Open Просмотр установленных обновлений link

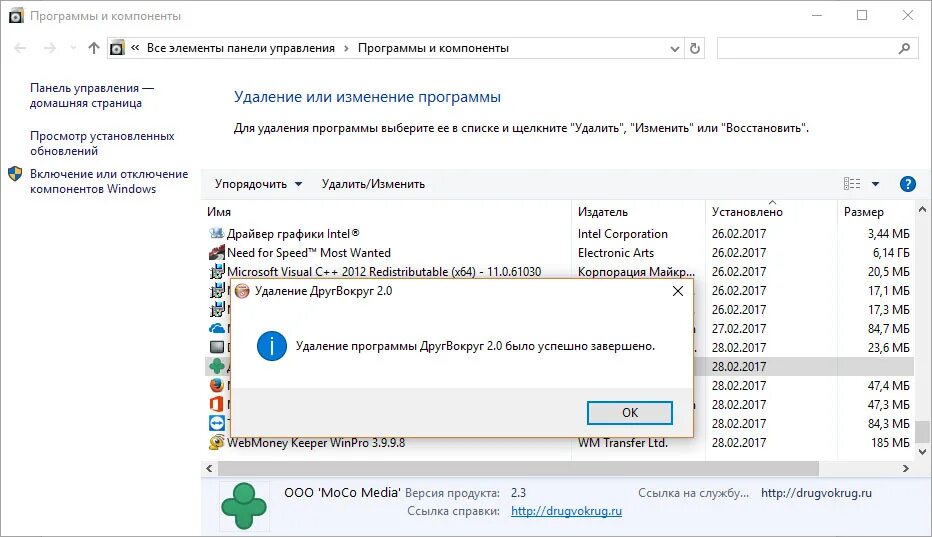coord(102,143)
